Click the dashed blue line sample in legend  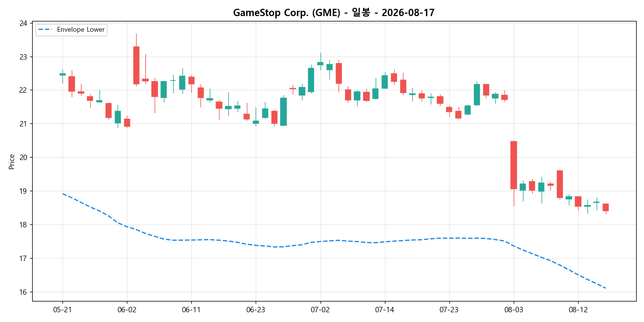45,30
